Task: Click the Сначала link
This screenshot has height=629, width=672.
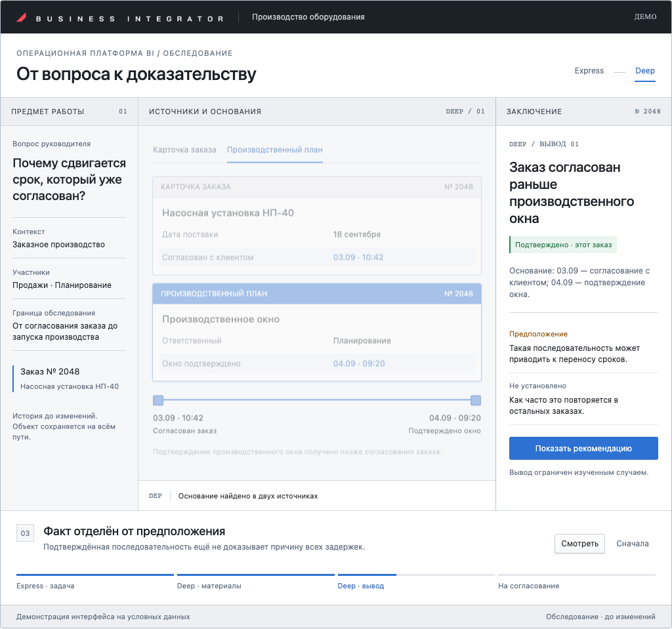Action: [632, 544]
